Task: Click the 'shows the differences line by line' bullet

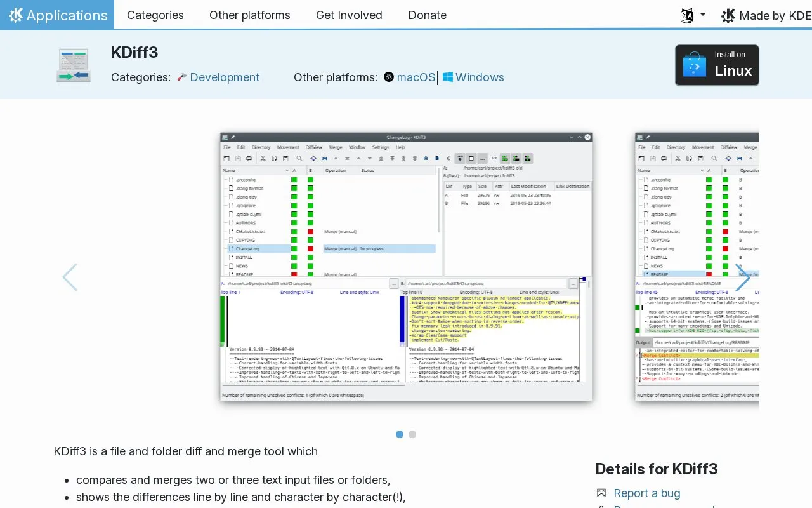Action: click(x=241, y=497)
